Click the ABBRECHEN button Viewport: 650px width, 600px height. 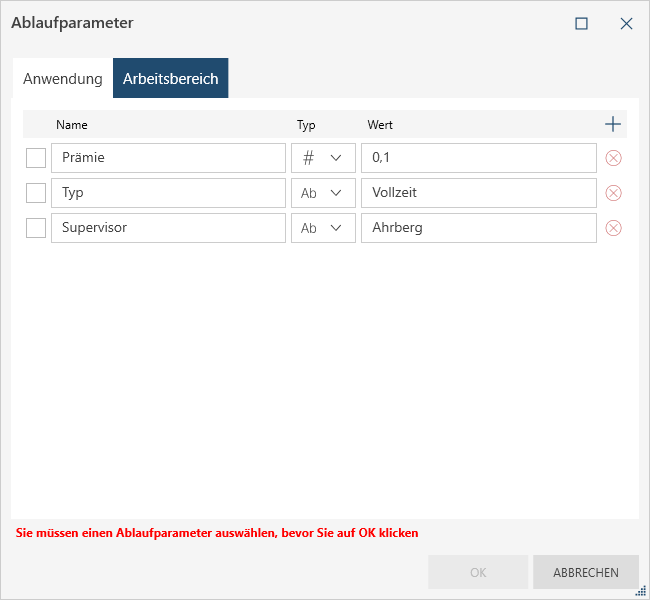pos(586,573)
